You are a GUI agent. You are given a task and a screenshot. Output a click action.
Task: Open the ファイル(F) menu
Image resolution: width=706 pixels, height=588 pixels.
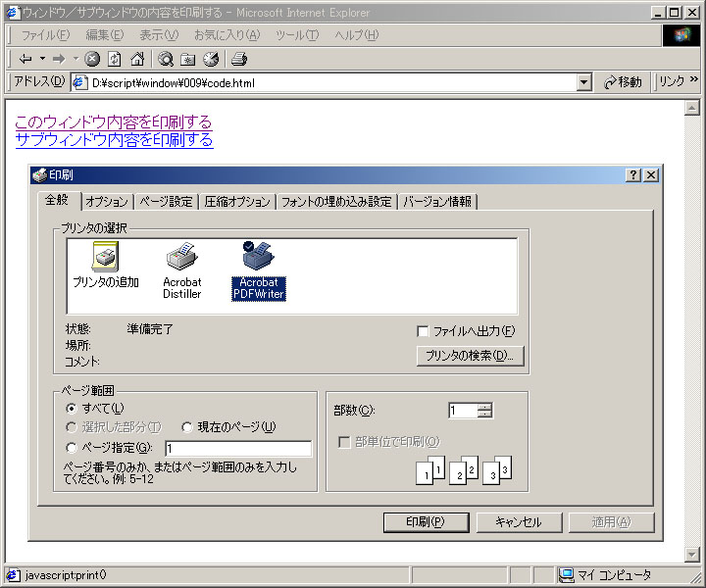click(45, 35)
